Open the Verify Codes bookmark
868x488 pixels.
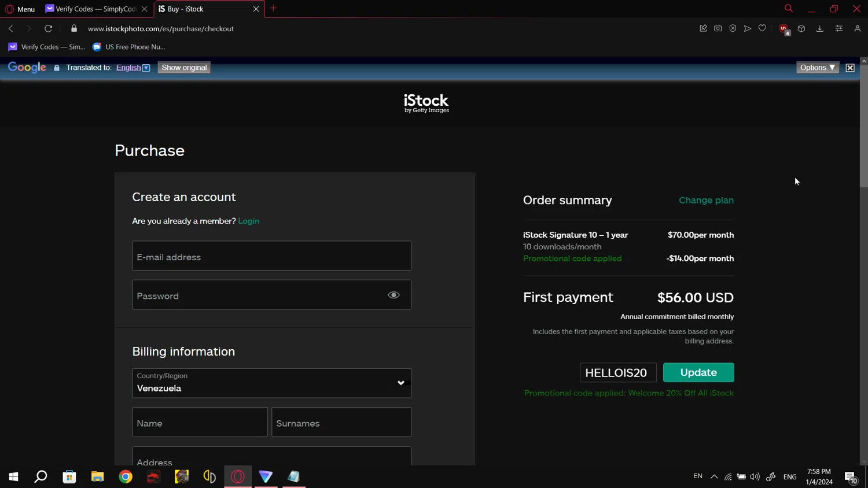point(46,47)
